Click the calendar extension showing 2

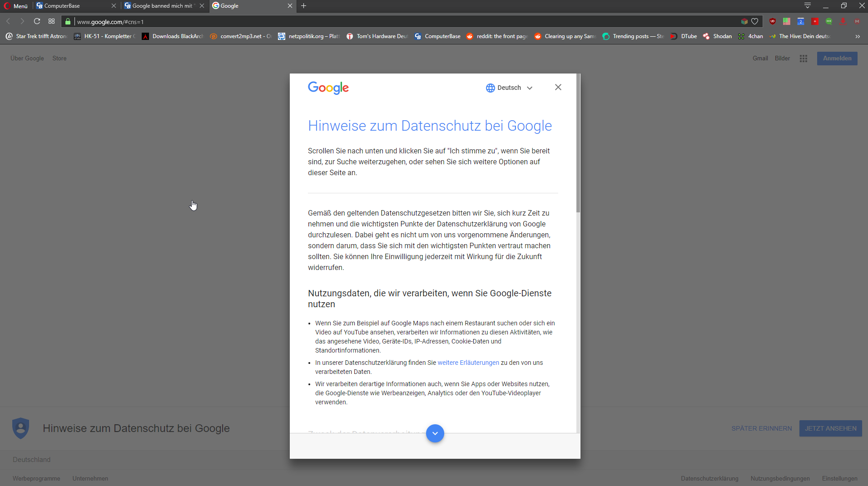click(801, 21)
